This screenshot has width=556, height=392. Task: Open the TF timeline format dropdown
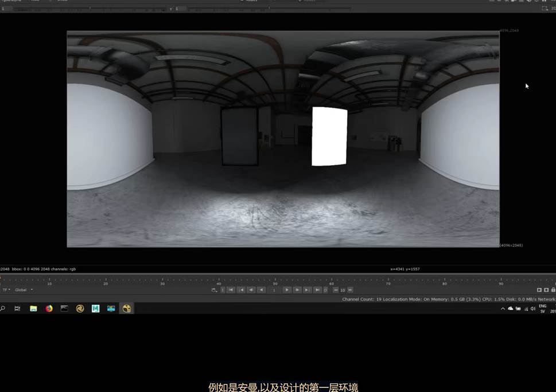pos(6,290)
